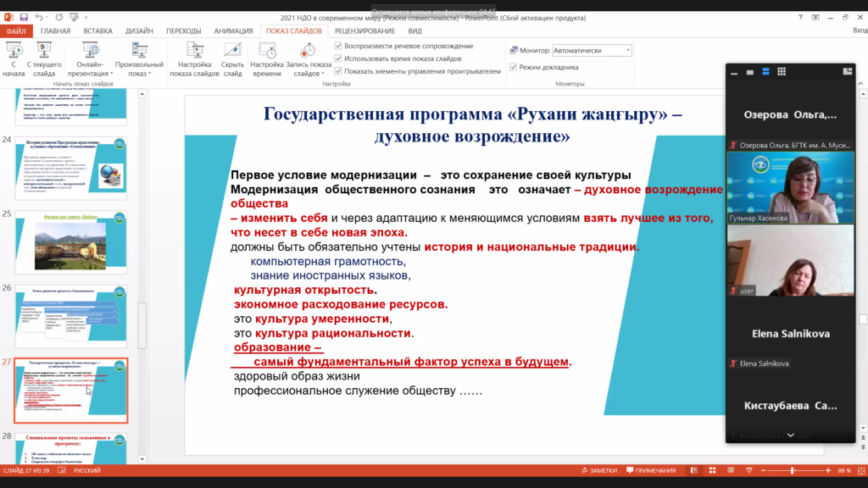This screenshot has width=868, height=488.
Task: Switch to ВСТАВКА ribbon tab
Action: point(98,31)
